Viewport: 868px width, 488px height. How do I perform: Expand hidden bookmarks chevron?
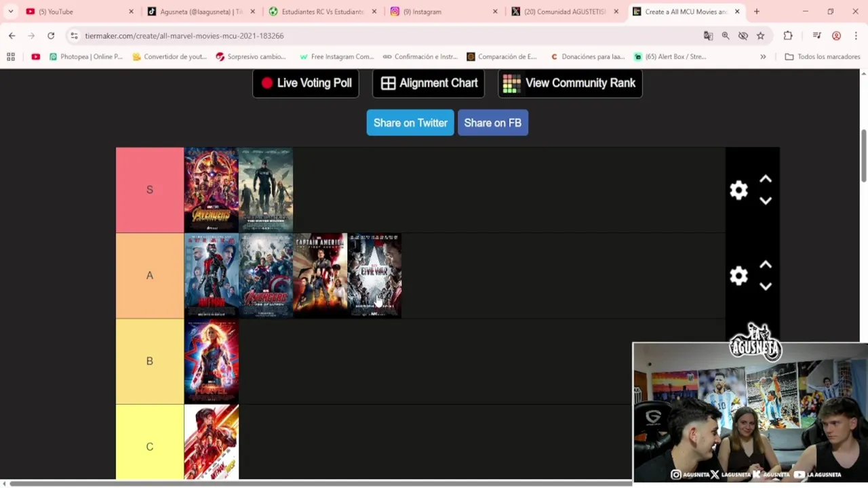[763, 57]
